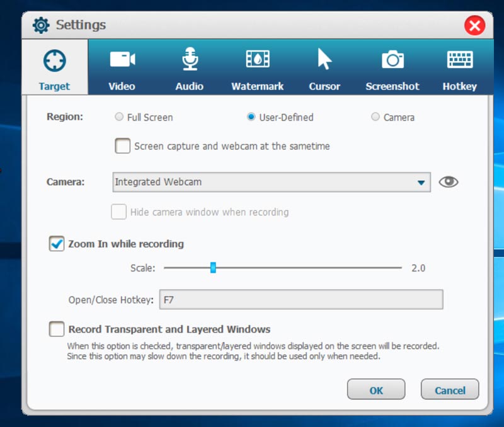504x427 pixels.
Task: Open the Cursor settings tab
Action: coord(324,67)
